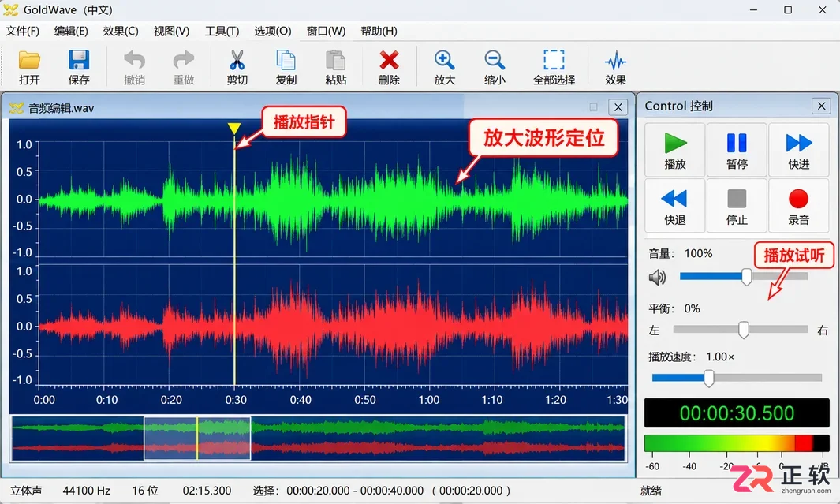
Task: Click the 0:40 mark on time ruler
Action: pos(301,400)
